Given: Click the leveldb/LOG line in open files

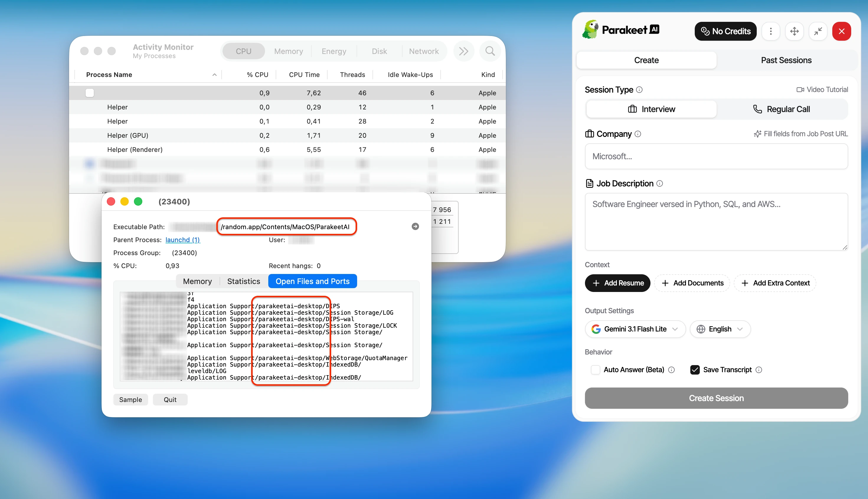Looking at the screenshot, I should click(207, 371).
